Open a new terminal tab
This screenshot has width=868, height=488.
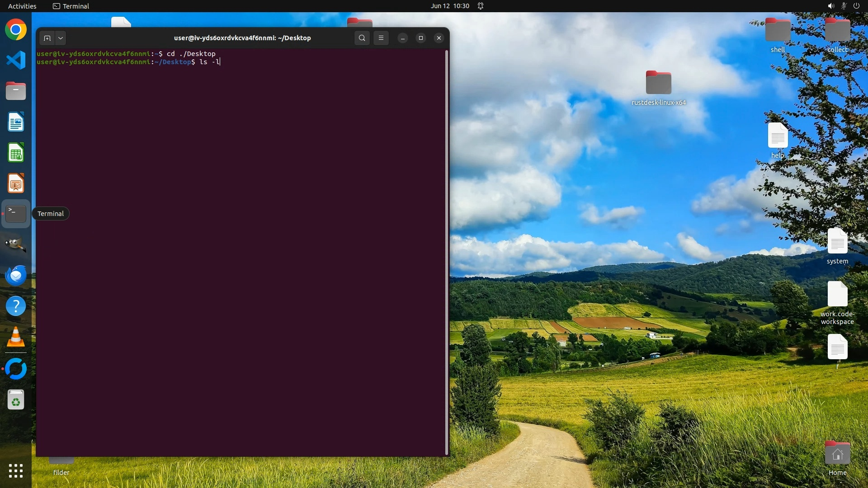(47, 38)
